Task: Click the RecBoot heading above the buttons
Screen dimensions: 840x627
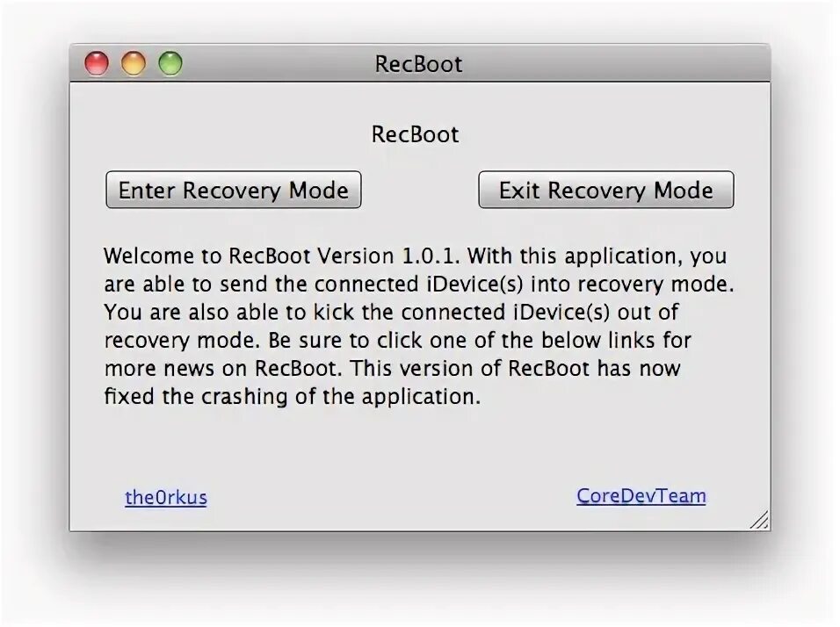Action: tap(415, 135)
